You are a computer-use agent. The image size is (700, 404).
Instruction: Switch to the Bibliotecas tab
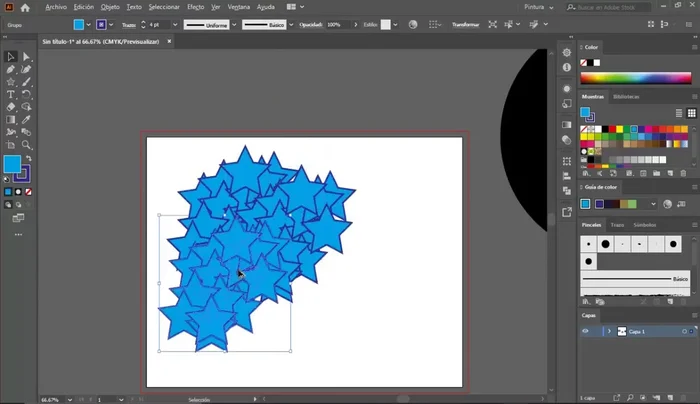[626, 97]
